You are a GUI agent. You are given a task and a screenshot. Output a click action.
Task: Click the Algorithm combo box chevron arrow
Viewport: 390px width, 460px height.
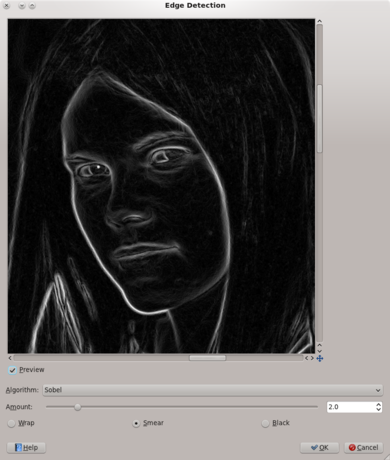pyautogui.click(x=378, y=390)
